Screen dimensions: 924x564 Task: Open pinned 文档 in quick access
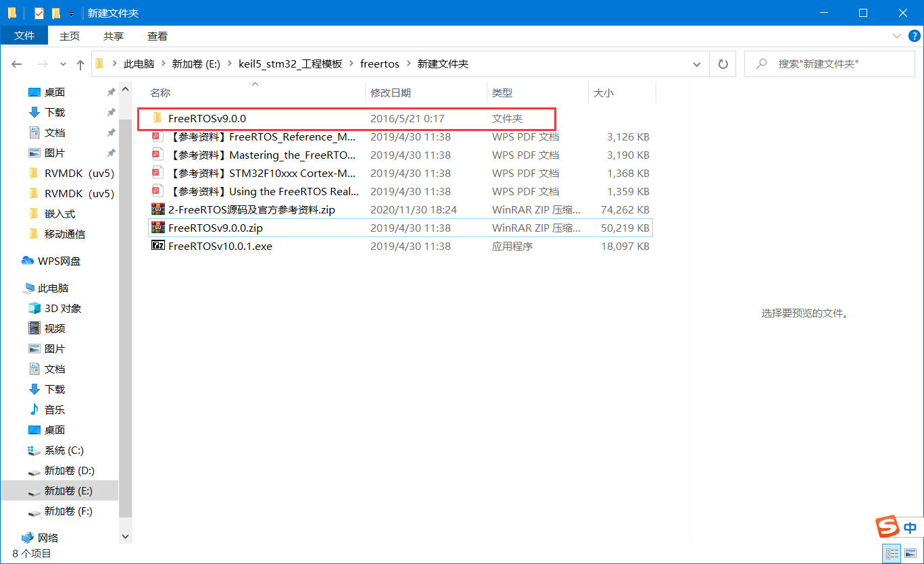pyautogui.click(x=55, y=132)
